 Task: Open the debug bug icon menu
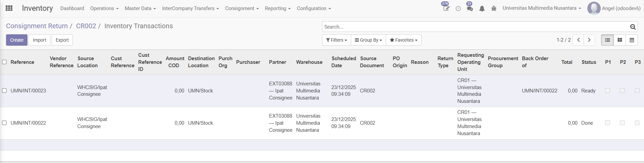click(494, 9)
